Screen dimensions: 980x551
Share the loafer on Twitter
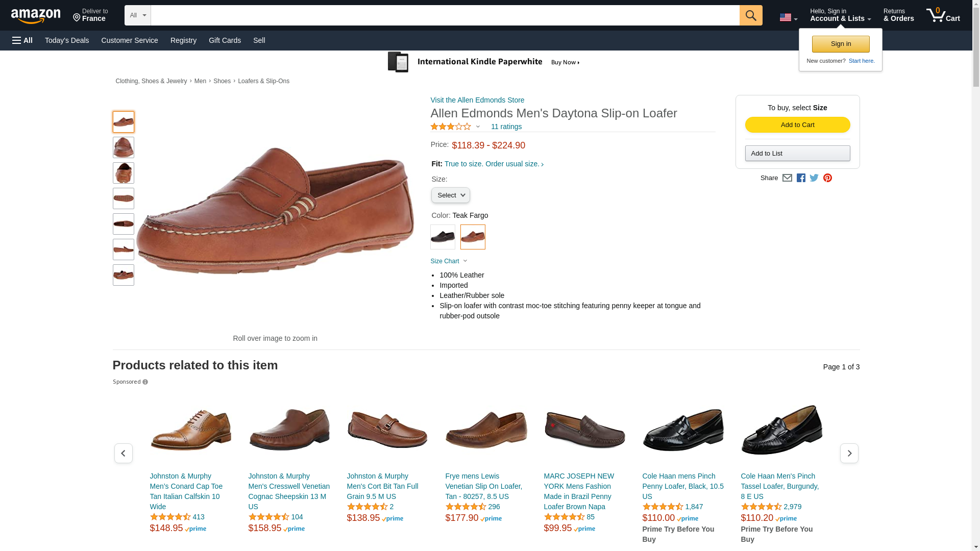click(814, 178)
